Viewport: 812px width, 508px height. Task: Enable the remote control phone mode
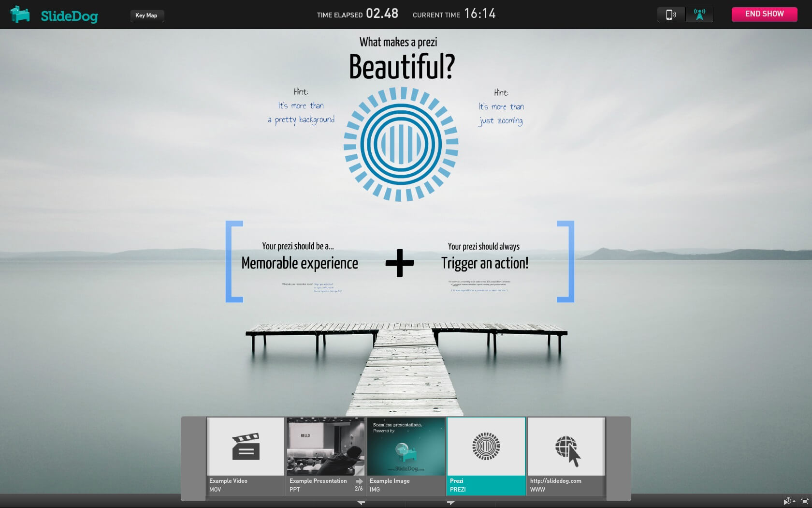click(671, 14)
